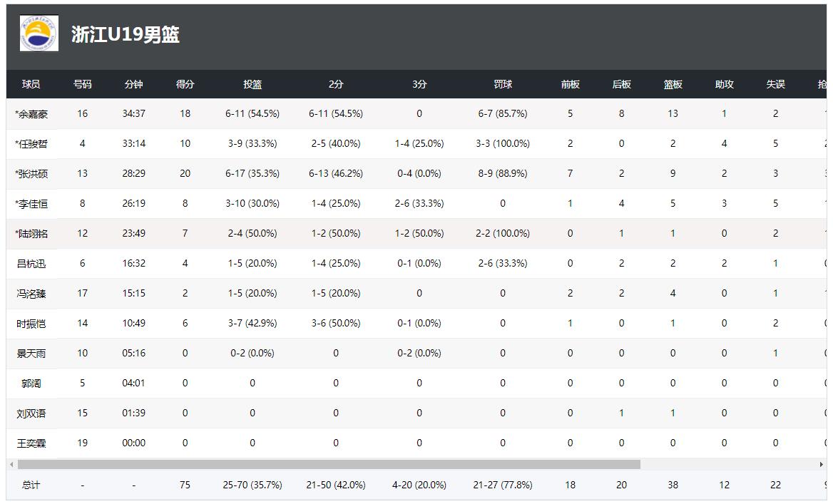Click the 总计 totals row label

point(31,485)
